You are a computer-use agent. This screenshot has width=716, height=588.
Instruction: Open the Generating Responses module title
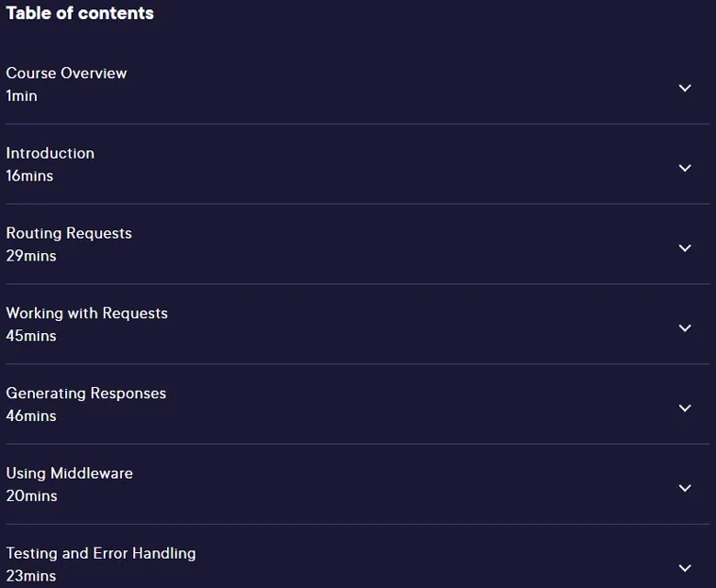(x=86, y=394)
